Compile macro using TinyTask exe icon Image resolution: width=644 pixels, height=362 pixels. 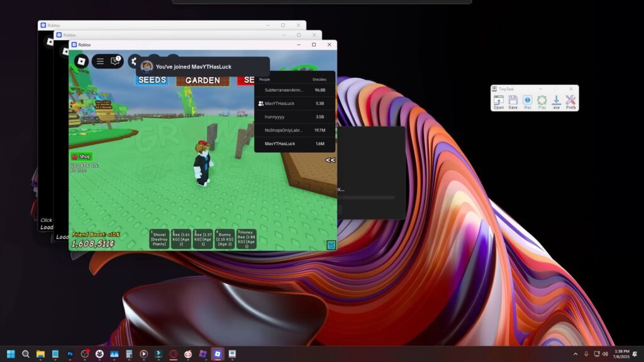point(556,101)
